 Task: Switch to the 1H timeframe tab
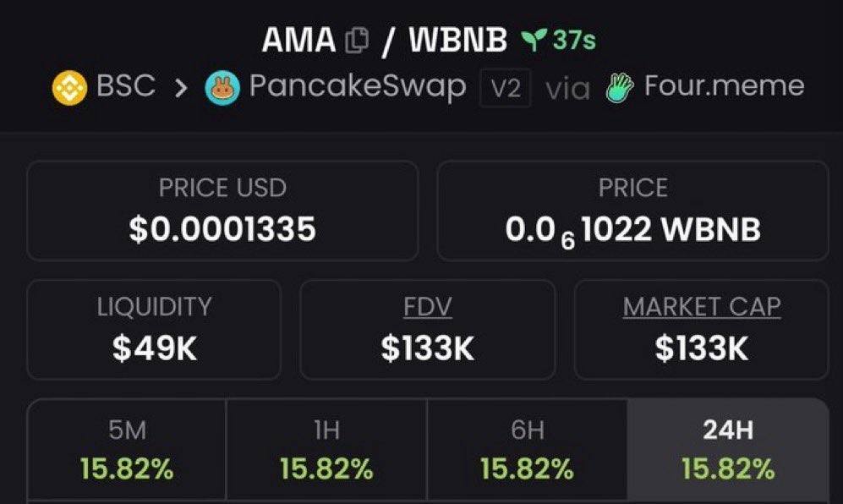tap(326, 450)
